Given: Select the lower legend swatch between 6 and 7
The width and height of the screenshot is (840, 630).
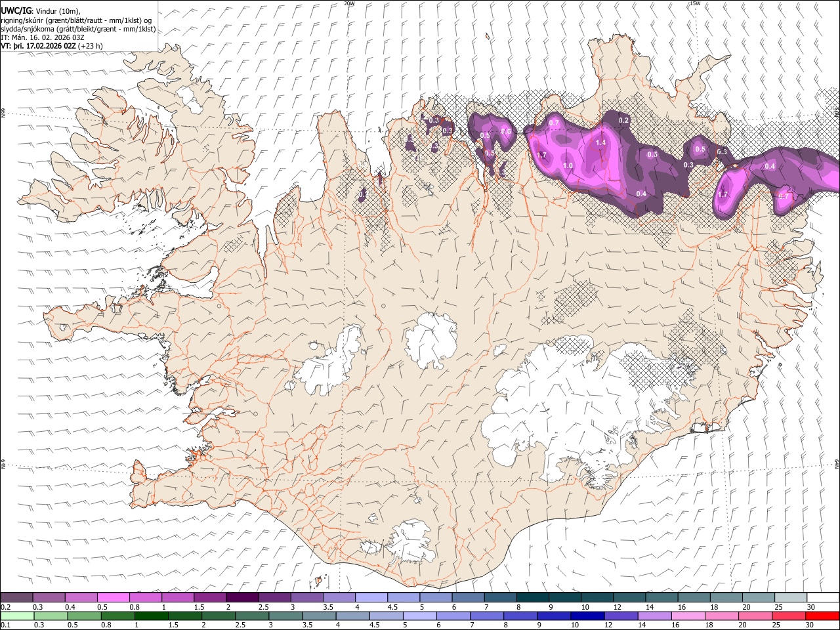Looking at the screenshot, I should (x=453, y=616).
